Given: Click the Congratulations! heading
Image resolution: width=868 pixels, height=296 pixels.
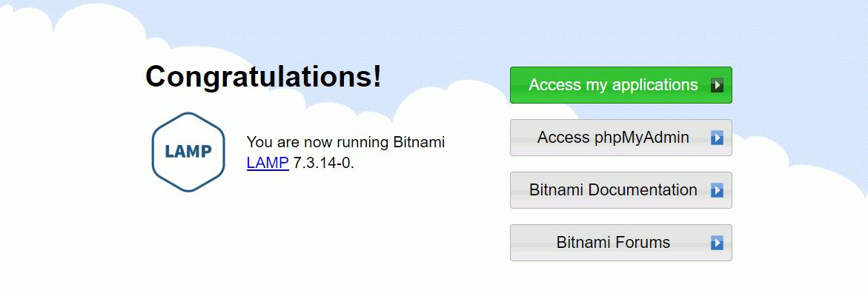Looking at the screenshot, I should point(263,76).
